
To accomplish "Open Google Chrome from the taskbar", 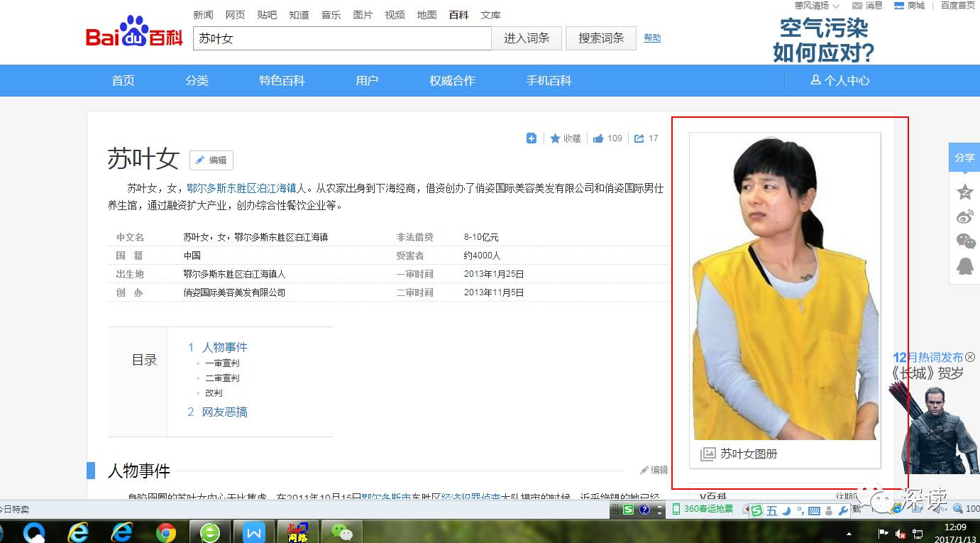I will 166,532.
